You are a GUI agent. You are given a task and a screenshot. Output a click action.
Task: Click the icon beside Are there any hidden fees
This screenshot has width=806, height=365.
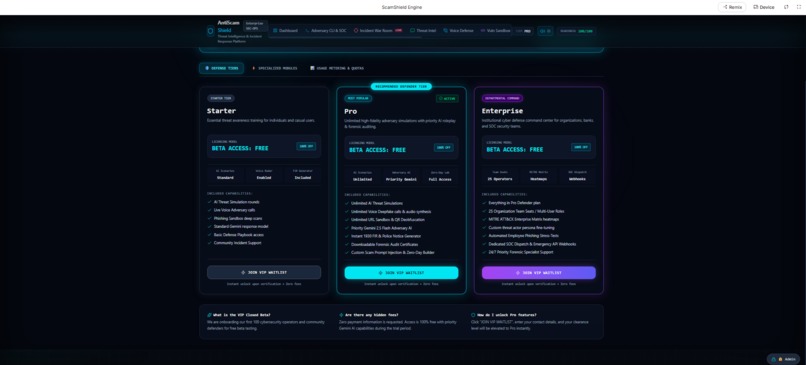tap(341, 315)
